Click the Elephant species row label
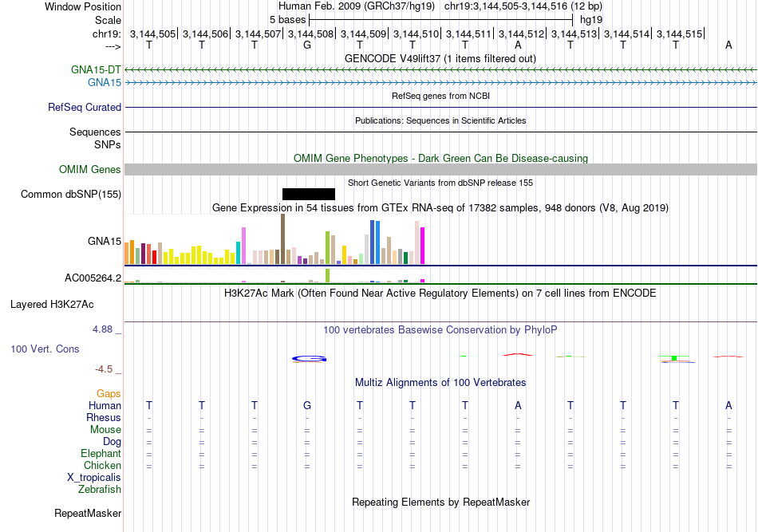This screenshot has width=758, height=532. (x=101, y=453)
